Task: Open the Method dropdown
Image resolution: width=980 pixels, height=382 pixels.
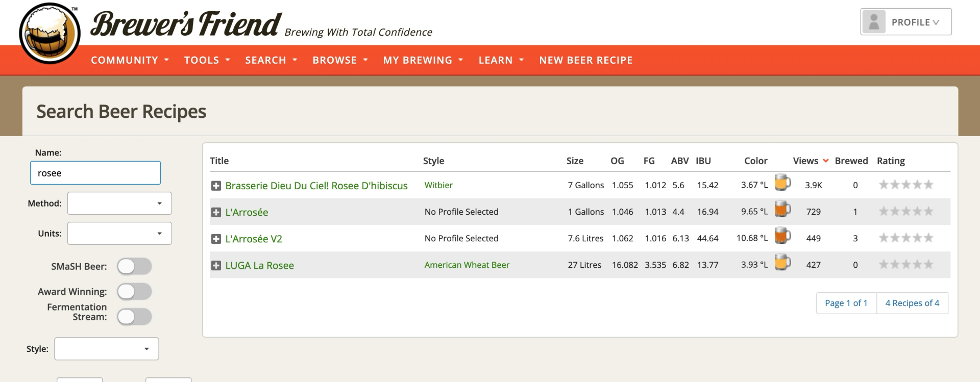Action: [x=119, y=203]
